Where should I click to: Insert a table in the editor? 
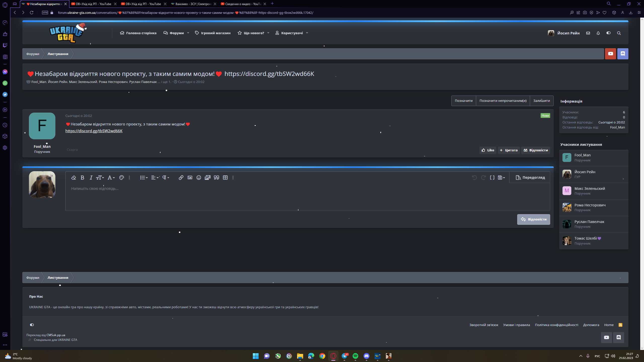pos(225,177)
